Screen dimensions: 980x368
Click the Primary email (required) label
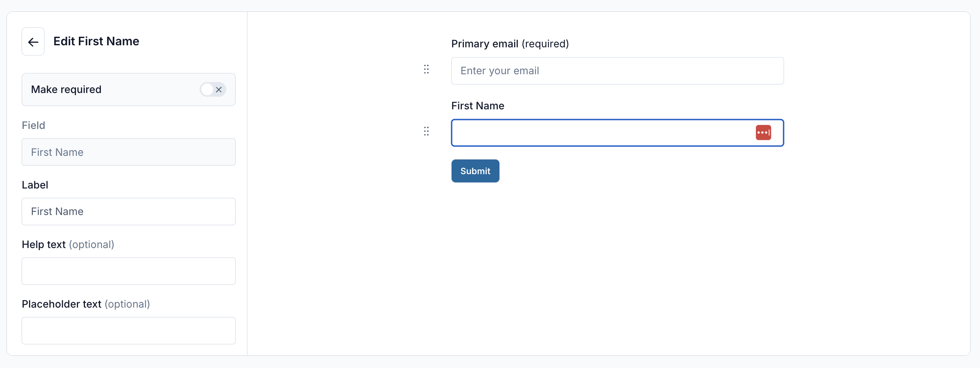click(510, 44)
